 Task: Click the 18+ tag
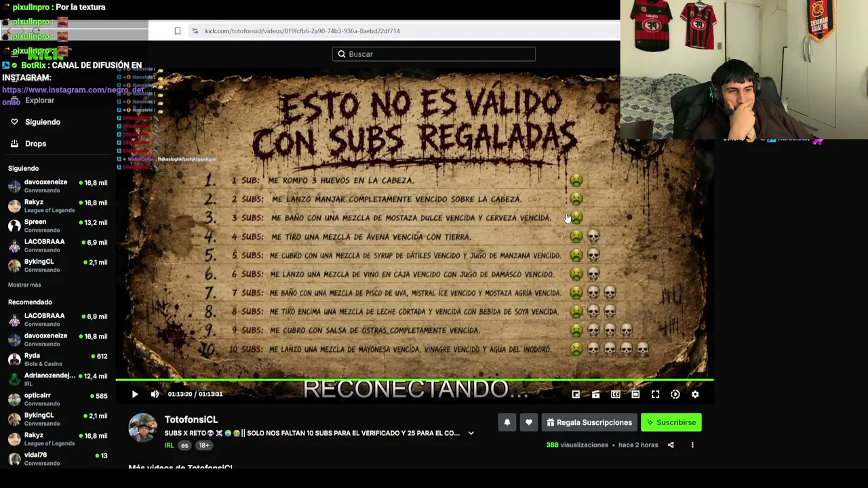pyautogui.click(x=204, y=445)
